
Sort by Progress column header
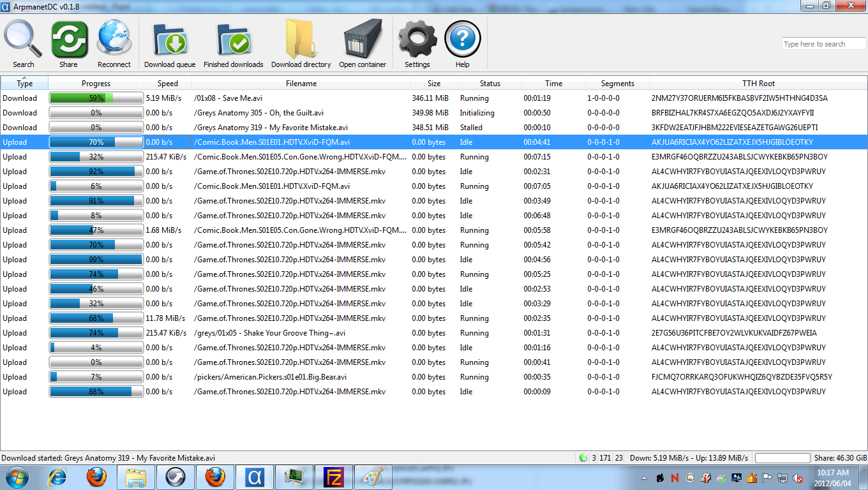[x=96, y=84]
